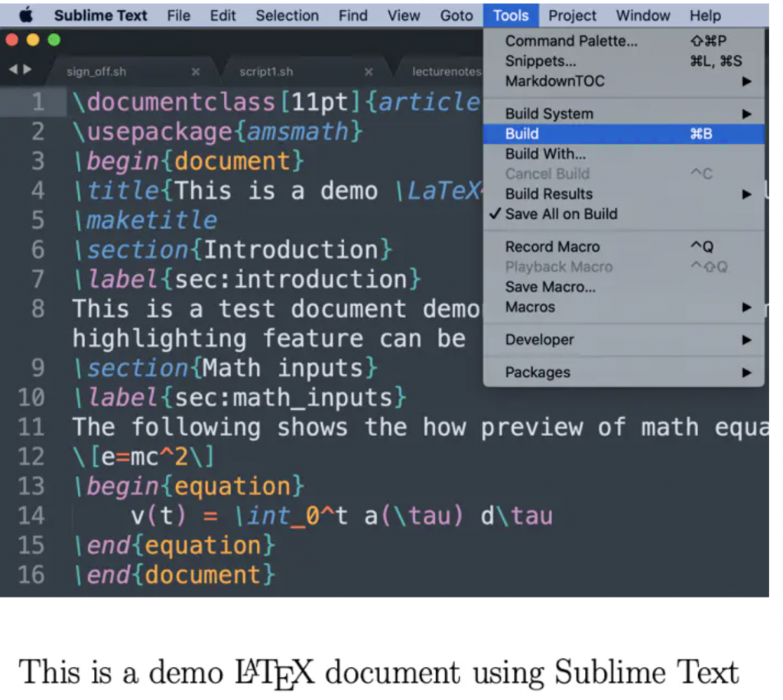
Task: Open the File menu
Action: tap(178, 15)
